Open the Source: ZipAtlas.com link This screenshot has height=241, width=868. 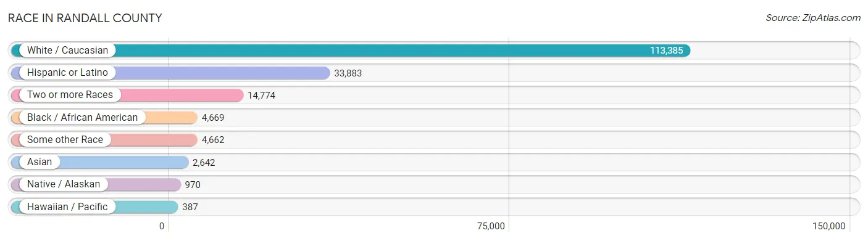click(x=813, y=18)
